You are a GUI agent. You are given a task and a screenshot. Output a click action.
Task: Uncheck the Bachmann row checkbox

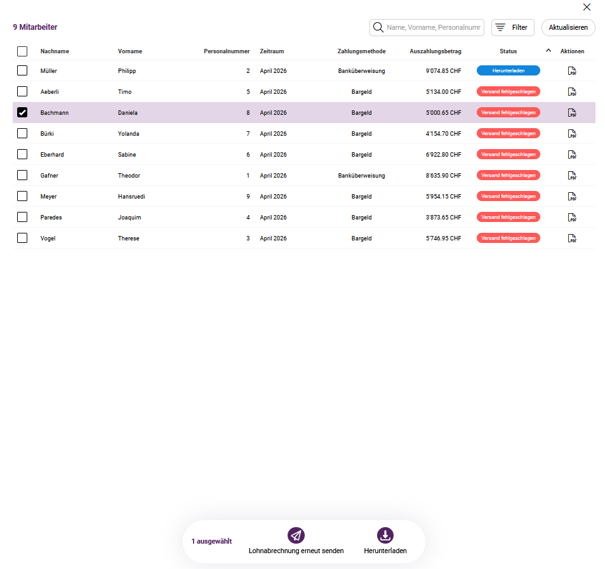(22, 112)
